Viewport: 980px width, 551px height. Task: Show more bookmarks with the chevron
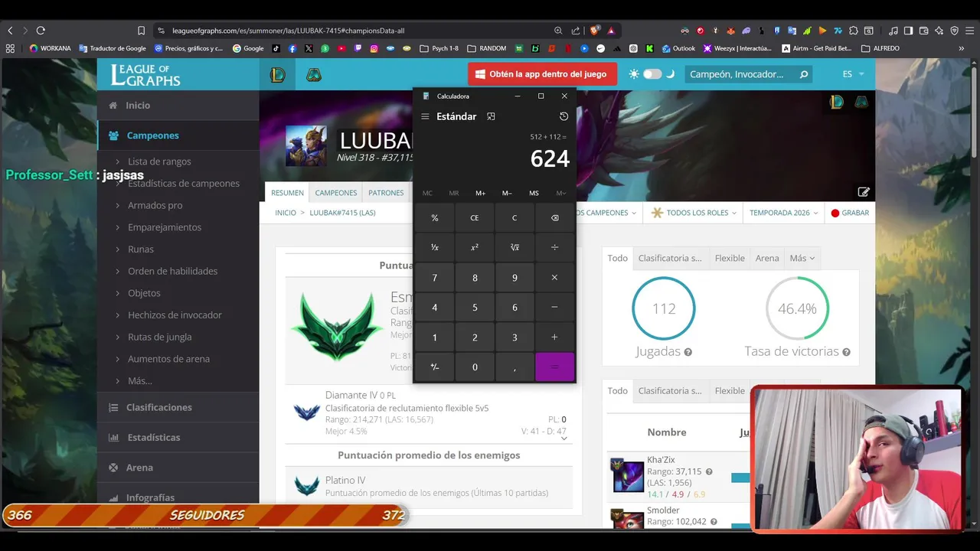tap(962, 48)
